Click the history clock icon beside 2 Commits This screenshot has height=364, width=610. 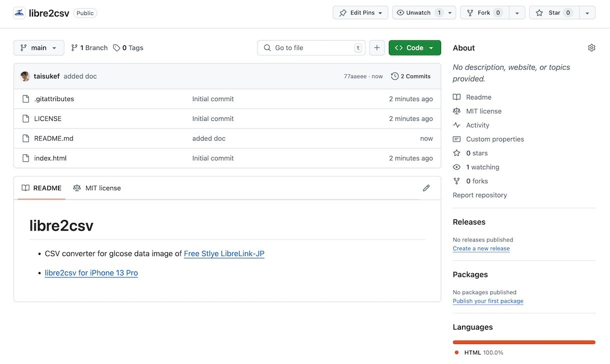[395, 76]
